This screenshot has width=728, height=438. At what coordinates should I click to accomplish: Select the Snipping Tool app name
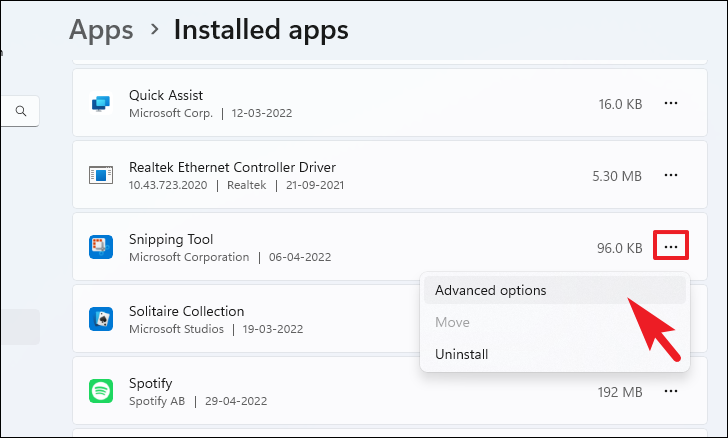pyautogui.click(x=171, y=239)
